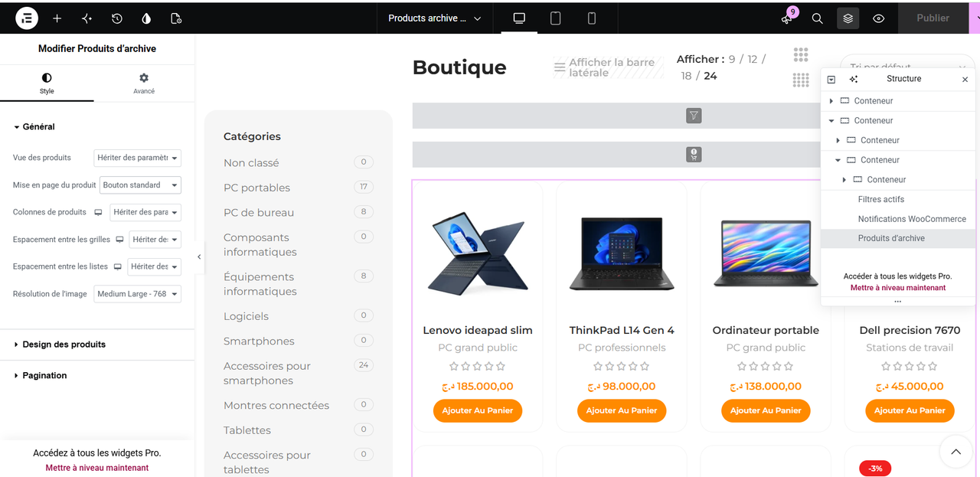Switch to mobile preview mode
The image size is (980, 477).
(592, 18)
